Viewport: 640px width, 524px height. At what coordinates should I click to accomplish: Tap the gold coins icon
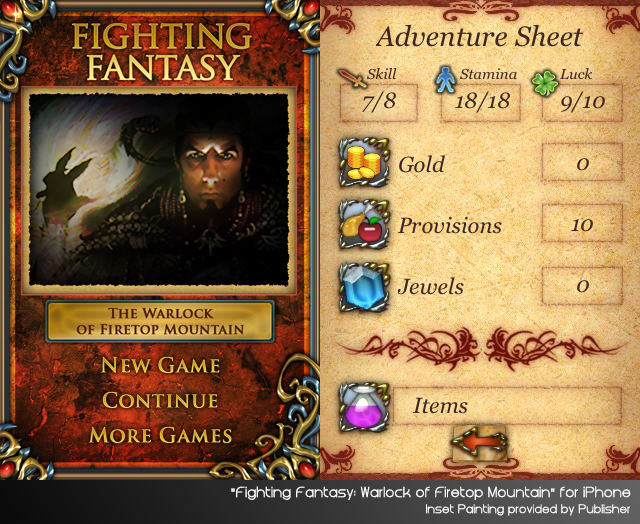coord(364,162)
